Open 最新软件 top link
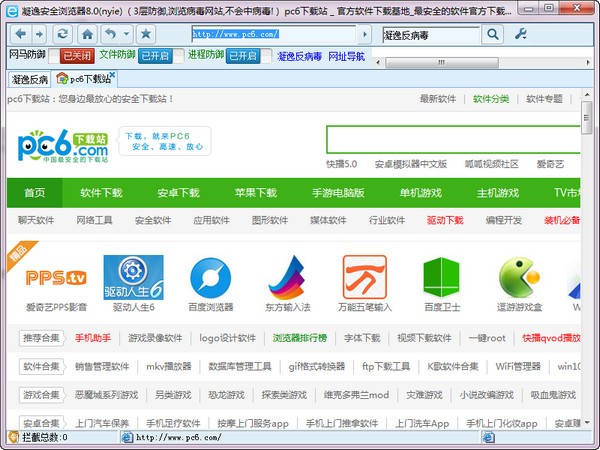This screenshot has width=600, height=450. [438, 99]
